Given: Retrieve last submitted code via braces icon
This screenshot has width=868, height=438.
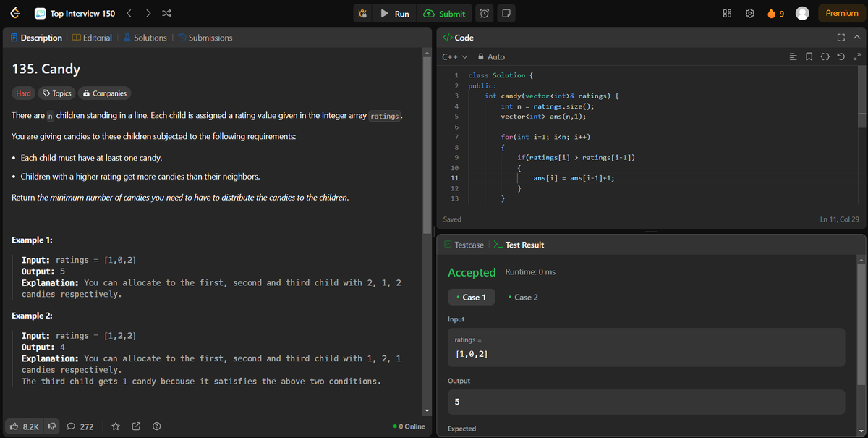Looking at the screenshot, I should (825, 56).
